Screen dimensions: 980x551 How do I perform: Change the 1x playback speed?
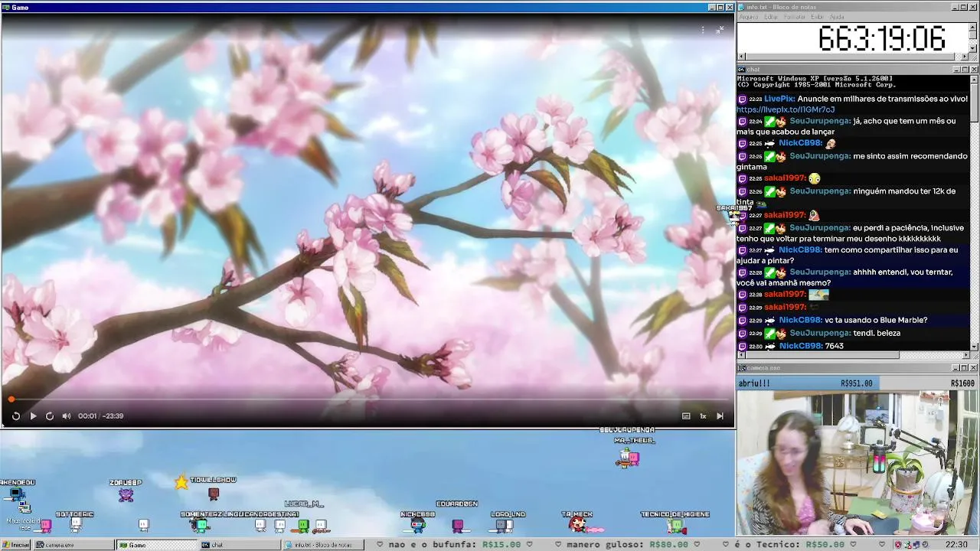[703, 416]
